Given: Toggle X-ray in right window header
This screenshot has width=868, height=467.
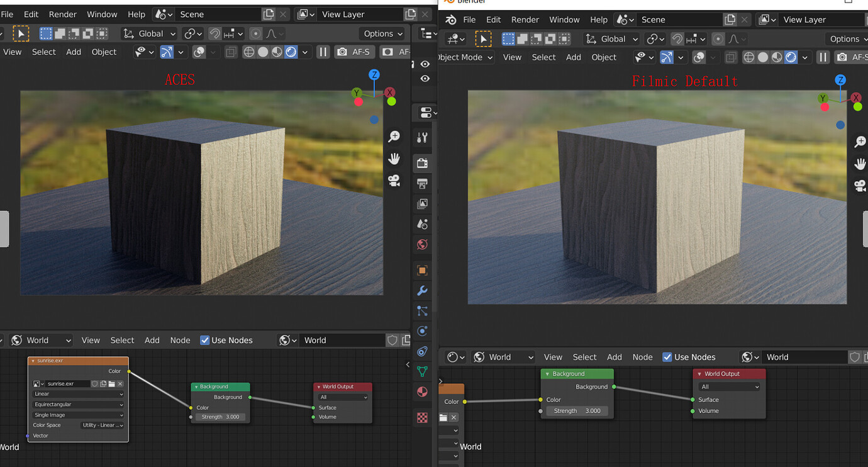Looking at the screenshot, I should click(731, 57).
